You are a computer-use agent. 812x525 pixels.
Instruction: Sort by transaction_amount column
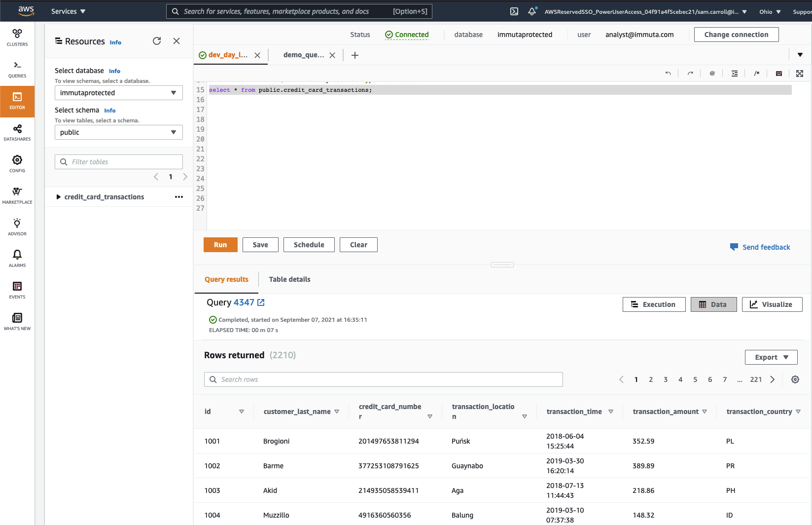[705, 412]
